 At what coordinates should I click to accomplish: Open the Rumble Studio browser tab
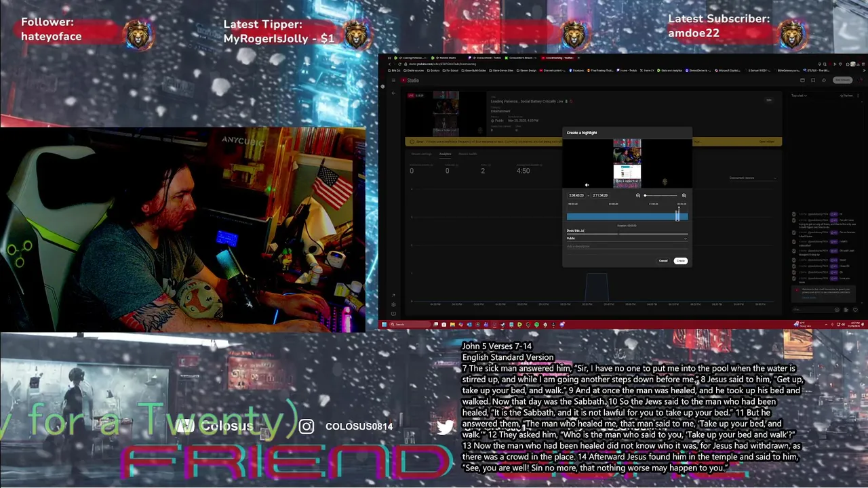[444, 58]
